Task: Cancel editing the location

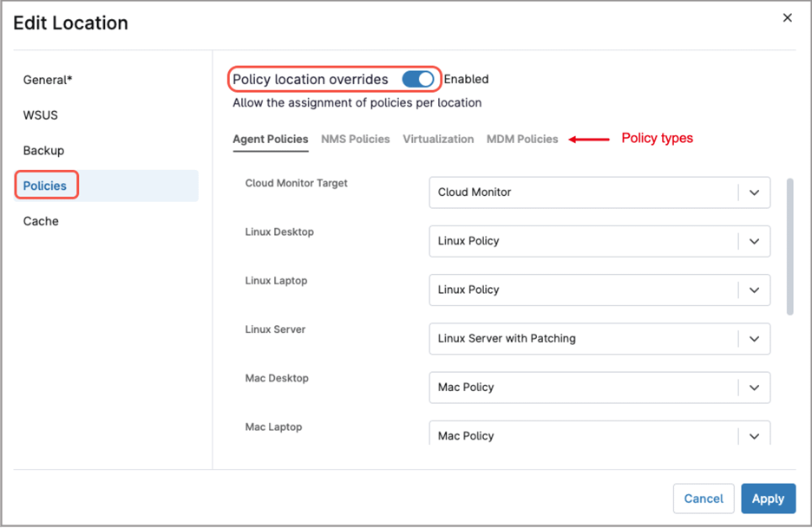Action: click(704, 499)
